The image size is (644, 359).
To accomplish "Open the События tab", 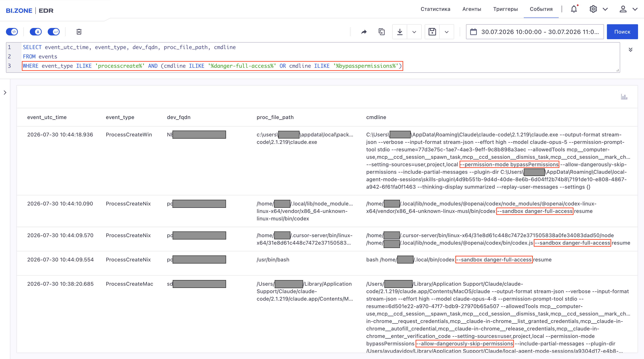I will [541, 9].
